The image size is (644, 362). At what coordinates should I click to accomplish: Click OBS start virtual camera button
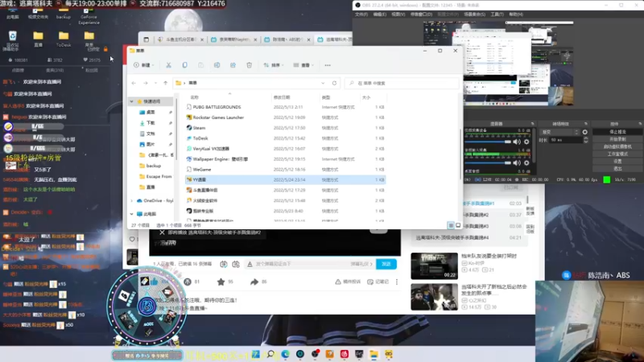(617, 146)
